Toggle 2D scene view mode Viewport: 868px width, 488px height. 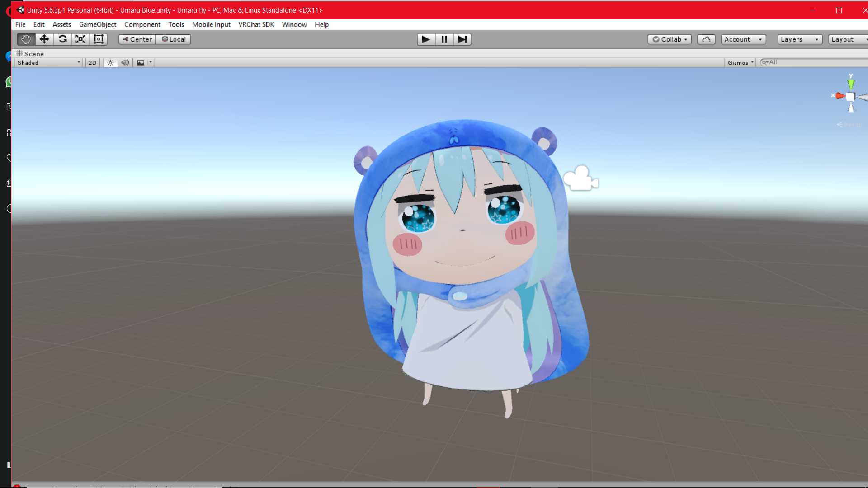pyautogui.click(x=92, y=63)
